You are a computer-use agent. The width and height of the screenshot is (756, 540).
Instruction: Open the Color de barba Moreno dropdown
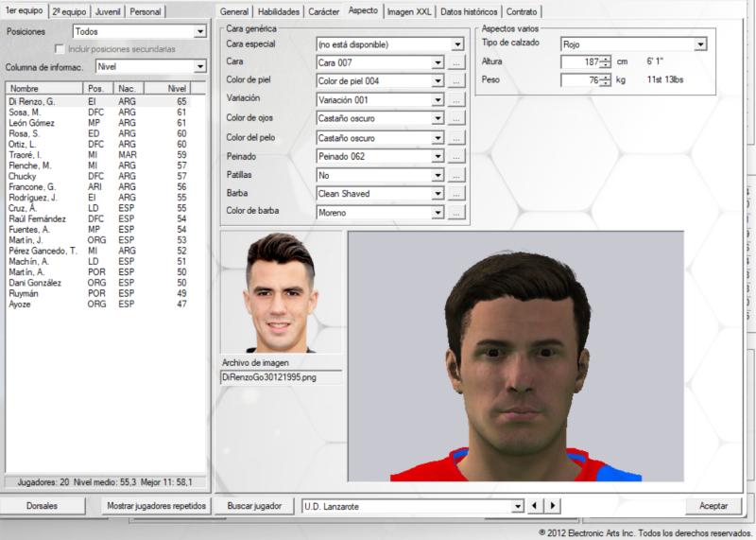click(x=438, y=213)
